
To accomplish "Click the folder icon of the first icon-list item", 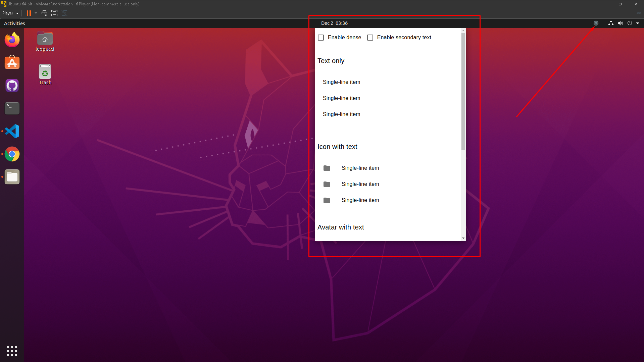I will tap(327, 168).
